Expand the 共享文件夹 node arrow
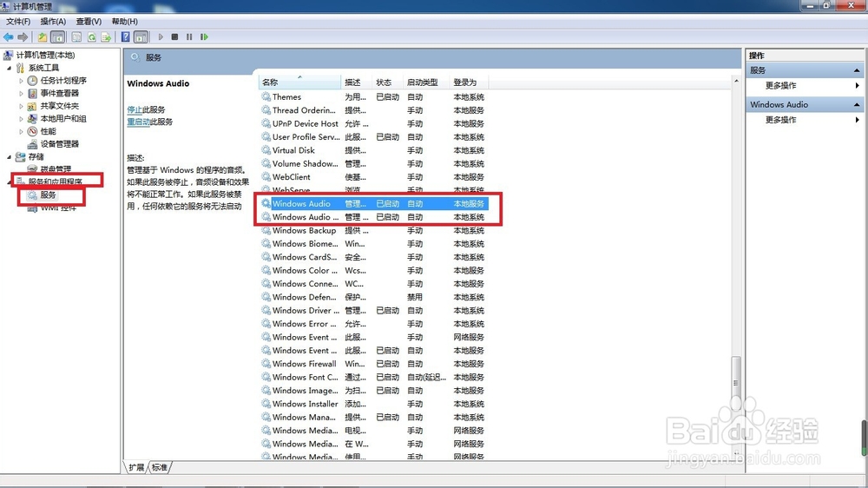 (x=21, y=106)
